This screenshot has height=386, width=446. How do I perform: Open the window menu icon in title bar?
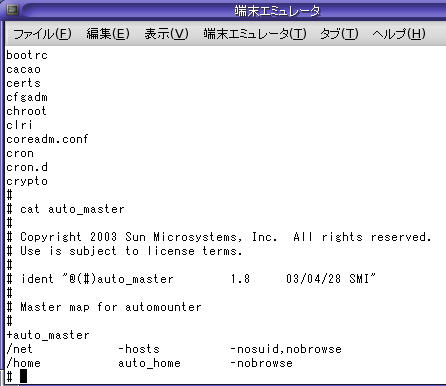pos(12,9)
